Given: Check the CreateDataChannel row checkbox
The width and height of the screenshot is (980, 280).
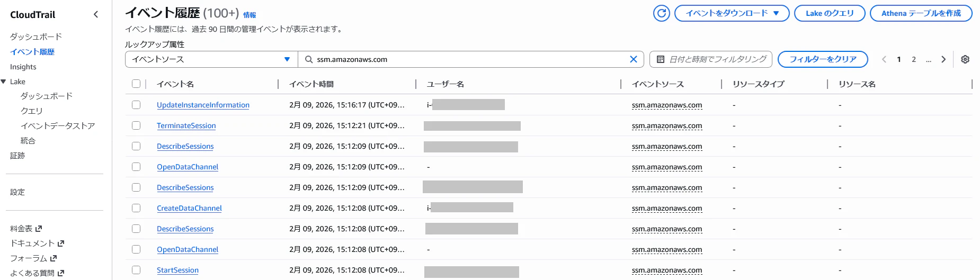Looking at the screenshot, I should pos(136,208).
